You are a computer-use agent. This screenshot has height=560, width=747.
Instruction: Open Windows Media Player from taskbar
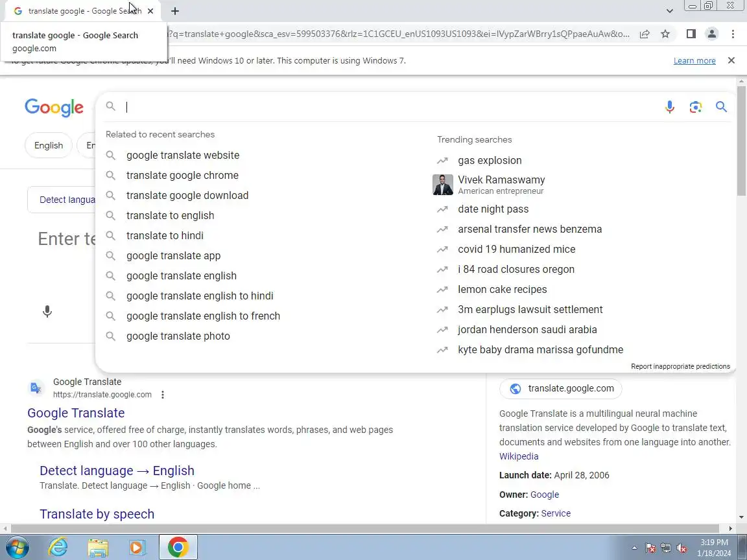137,547
